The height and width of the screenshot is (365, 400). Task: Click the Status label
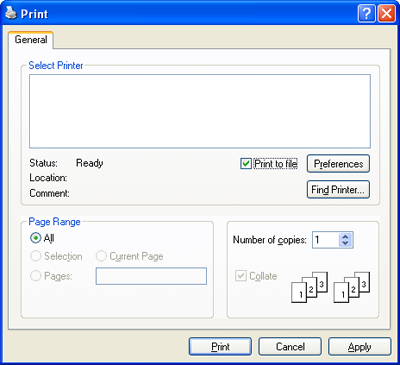coord(43,163)
